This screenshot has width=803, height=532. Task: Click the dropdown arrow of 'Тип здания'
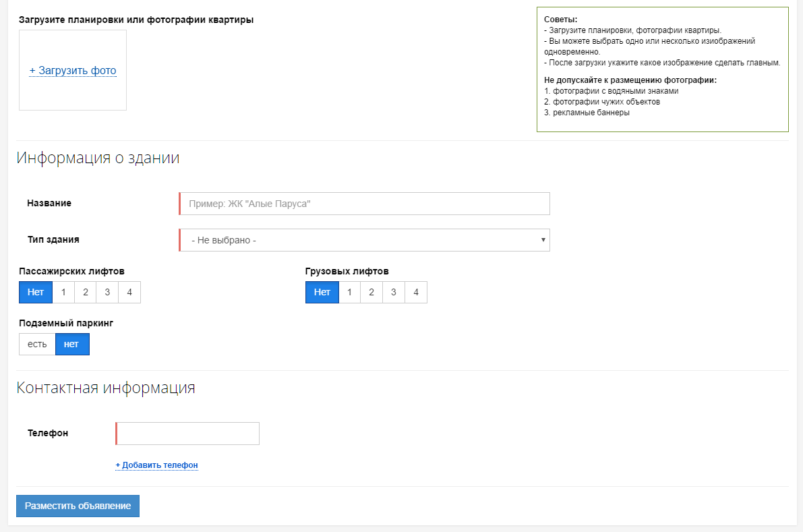pyautogui.click(x=543, y=240)
